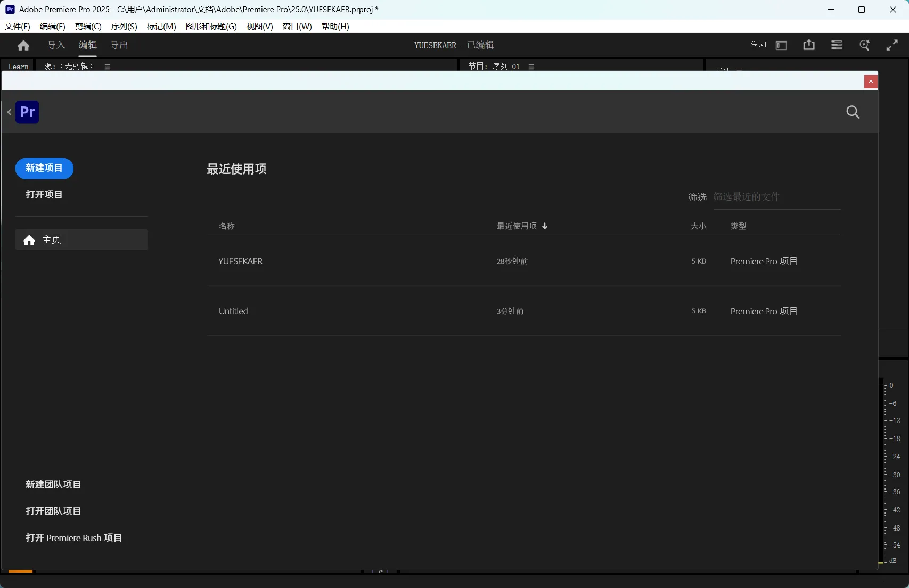Focus the 筛选最近的文件 filter field
The image size is (909, 588).
pos(777,197)
